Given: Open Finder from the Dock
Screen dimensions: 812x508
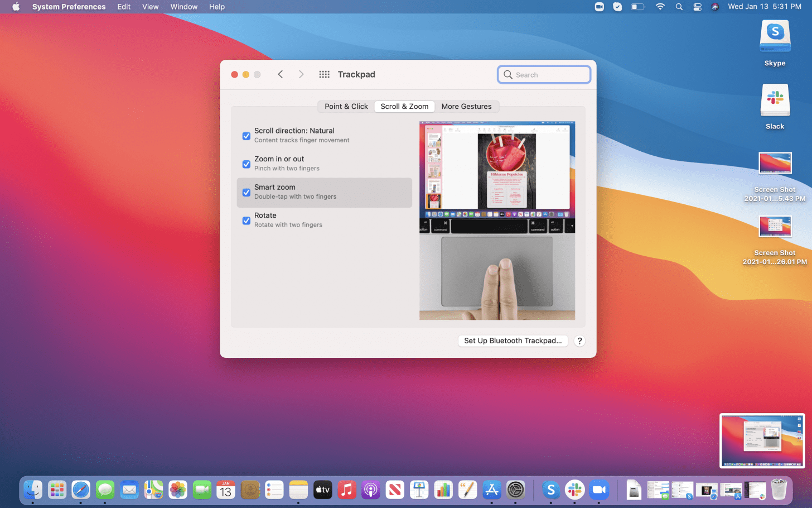Looking at the screenshot, I should click(x=33, y=490).
